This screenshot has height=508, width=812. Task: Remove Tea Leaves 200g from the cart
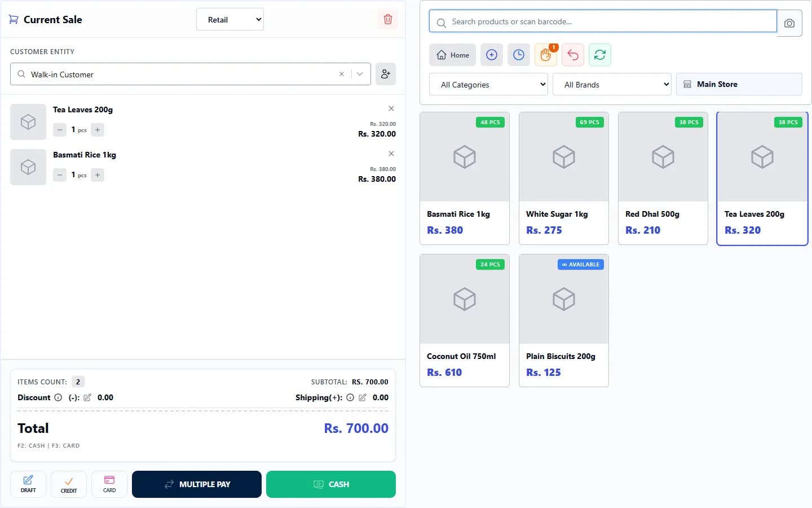click(391, 108)
